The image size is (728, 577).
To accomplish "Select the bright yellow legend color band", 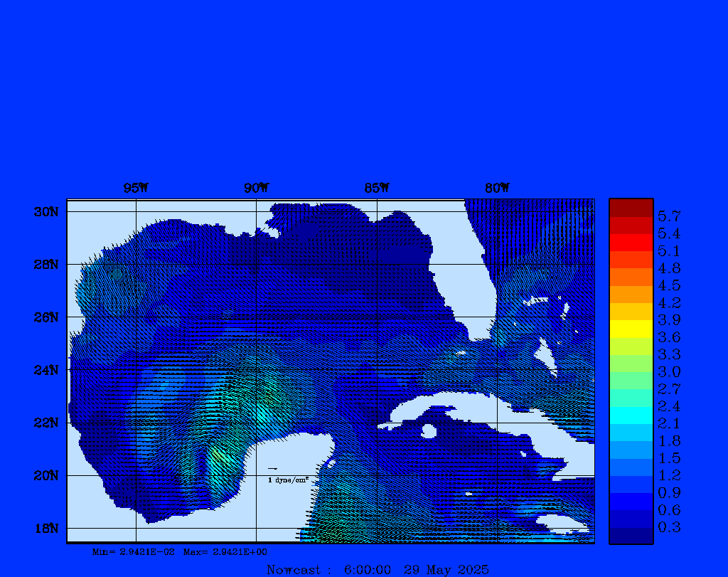I will point(631,329).
